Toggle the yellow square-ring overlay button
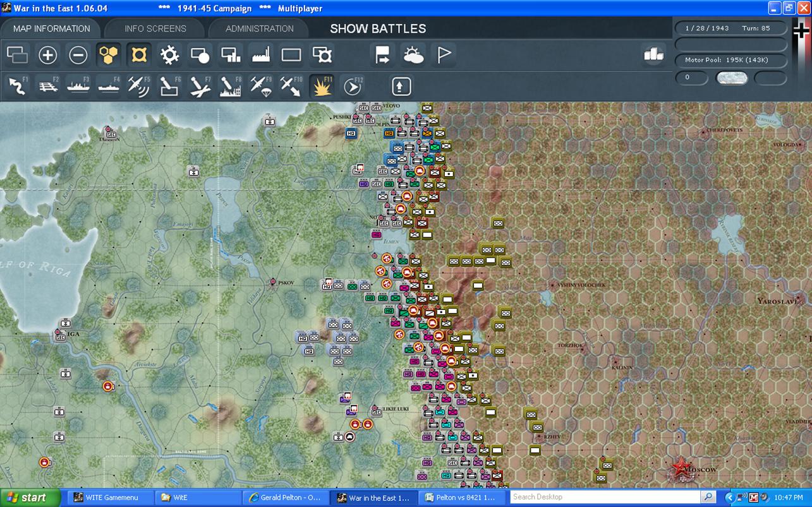This screenshot has height=507, width=812. [139, 56]
